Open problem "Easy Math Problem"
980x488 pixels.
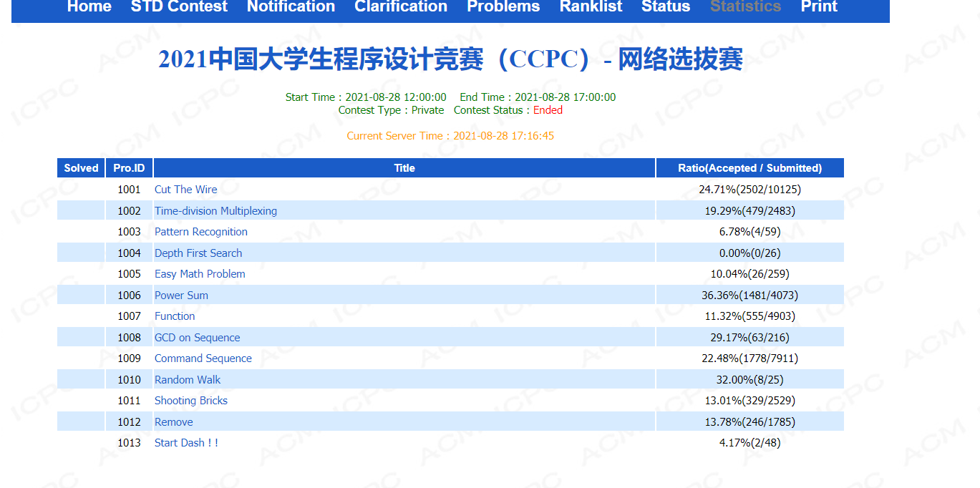point(200,273)
